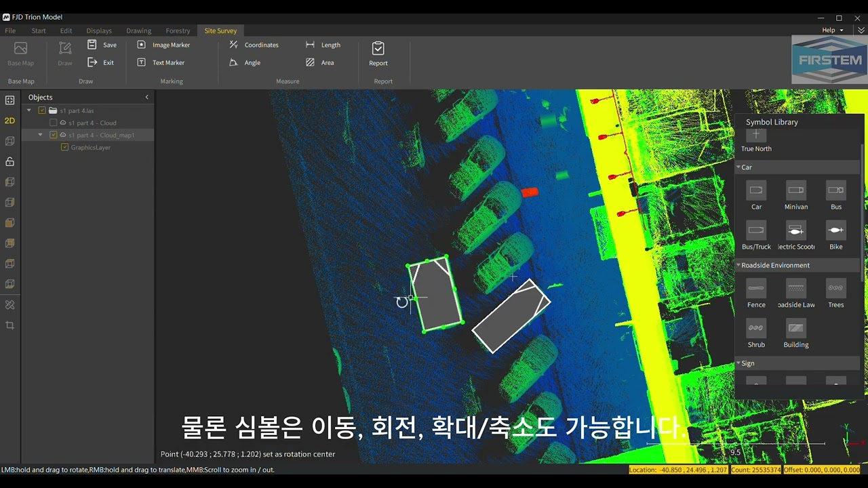Save the site survey drawing

102,45
